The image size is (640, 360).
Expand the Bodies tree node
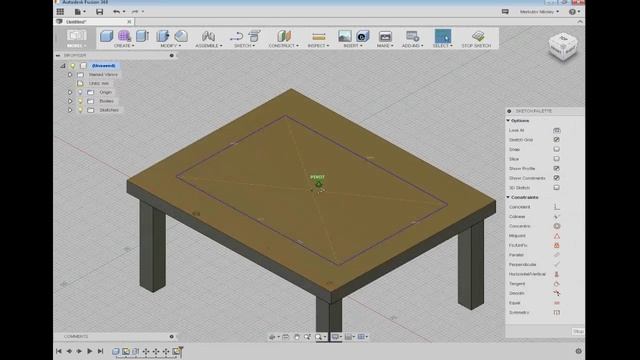tap(70, 101)
